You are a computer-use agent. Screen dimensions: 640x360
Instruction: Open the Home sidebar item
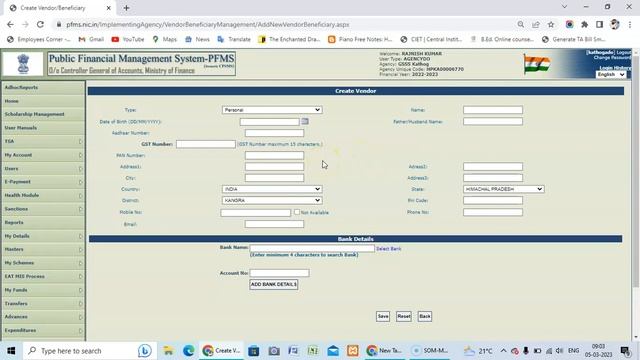pos(43,101)
